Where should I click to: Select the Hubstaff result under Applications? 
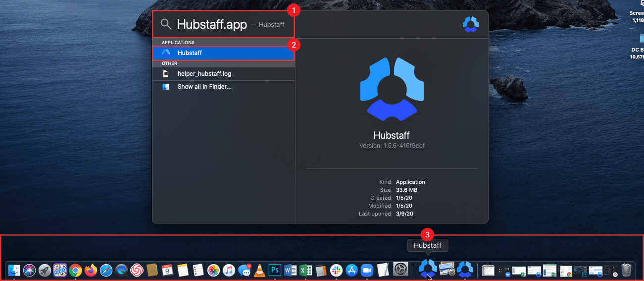[224, 53]
